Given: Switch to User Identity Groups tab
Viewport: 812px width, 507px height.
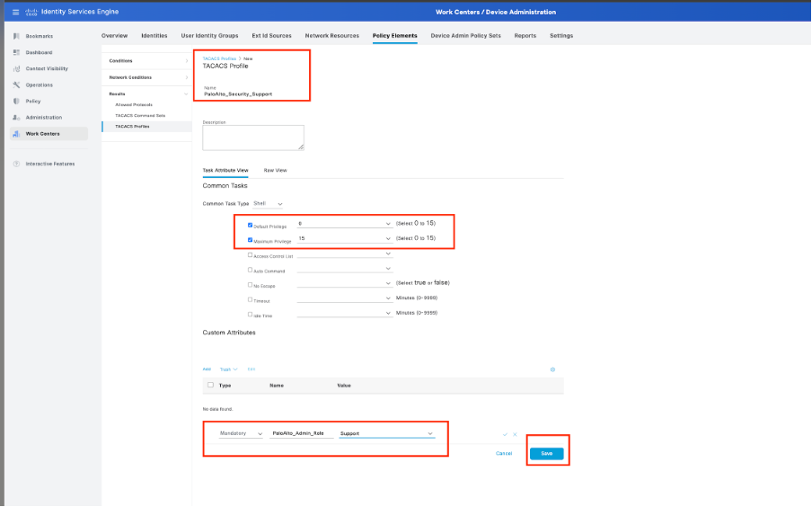Looking at the screenshot, I should click(209, 36).
